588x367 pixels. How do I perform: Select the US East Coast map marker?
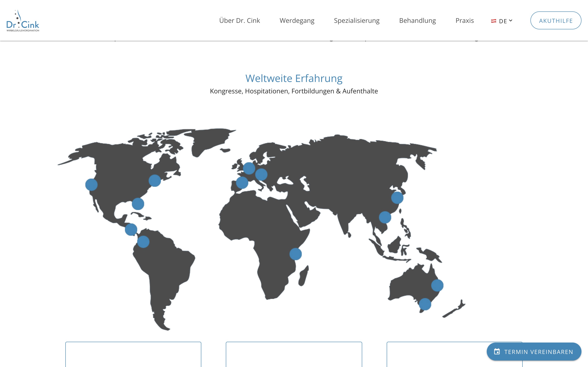point(155,181)
